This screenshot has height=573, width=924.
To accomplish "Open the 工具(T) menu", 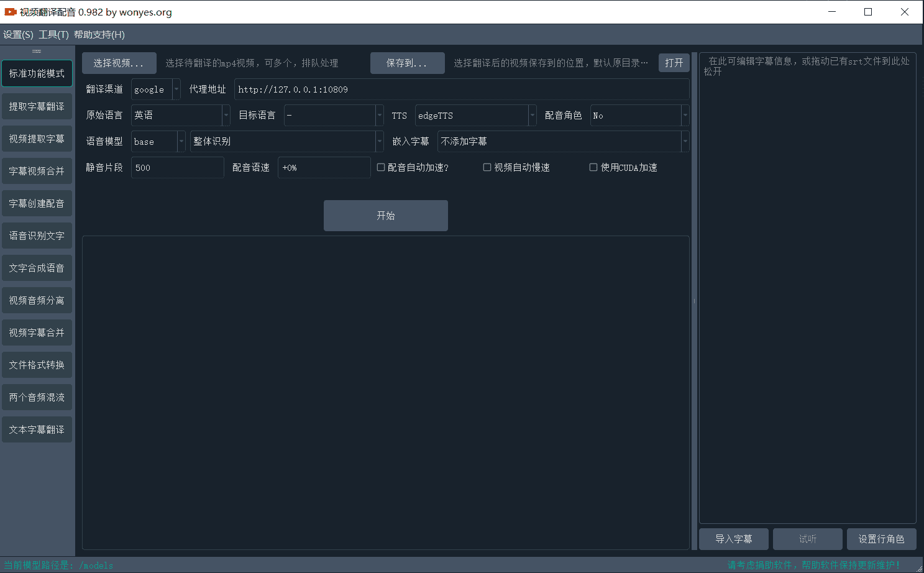I will tap(53, 35).
